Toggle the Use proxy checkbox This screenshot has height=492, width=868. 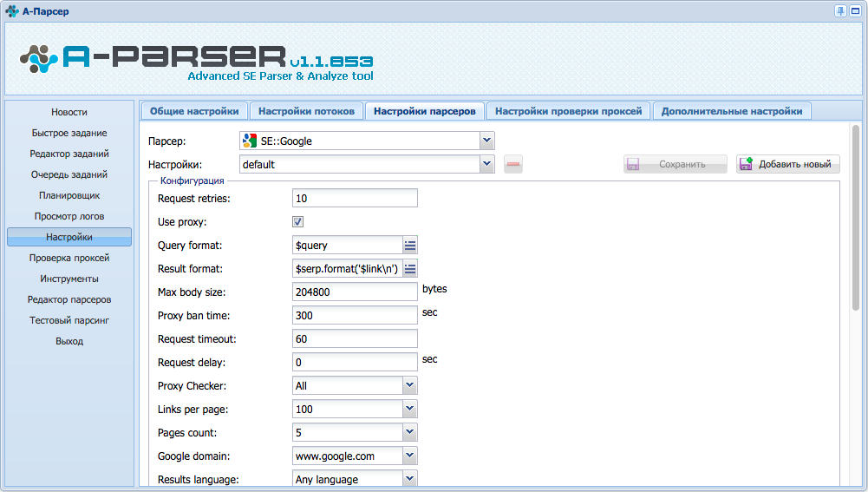(x=297, y=221)
